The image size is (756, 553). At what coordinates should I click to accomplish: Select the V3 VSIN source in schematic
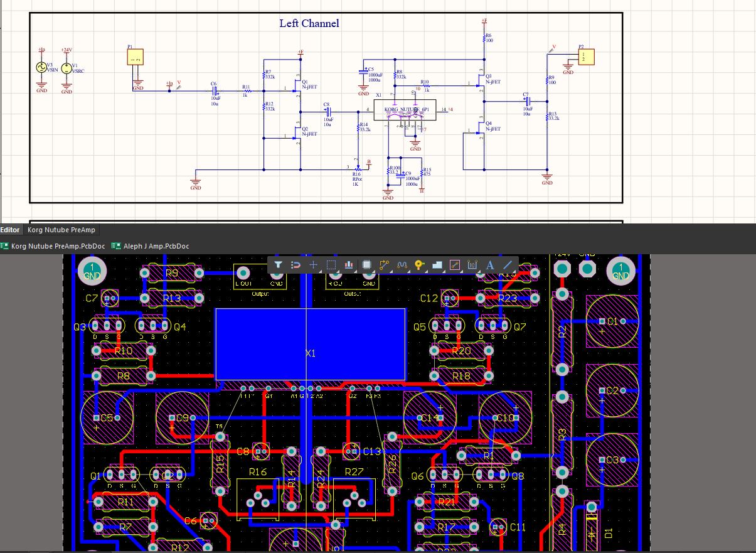[x=41, y=67]
